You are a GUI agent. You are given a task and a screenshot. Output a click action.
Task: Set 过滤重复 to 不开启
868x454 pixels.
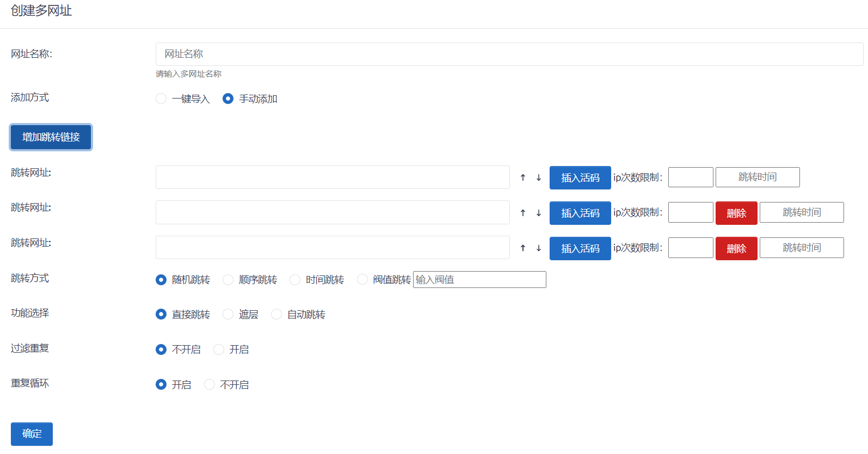pos(161,349)
